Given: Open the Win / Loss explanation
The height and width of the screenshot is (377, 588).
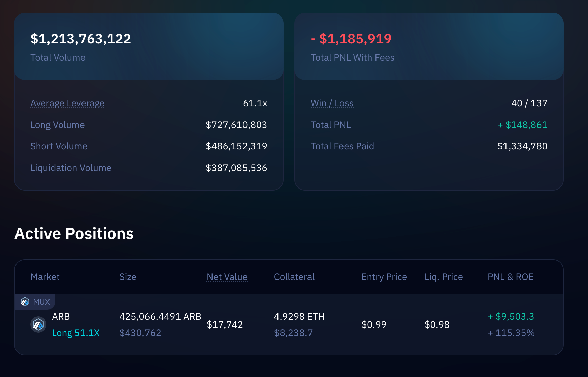Looking at the screenshot, I should point(332,103).
